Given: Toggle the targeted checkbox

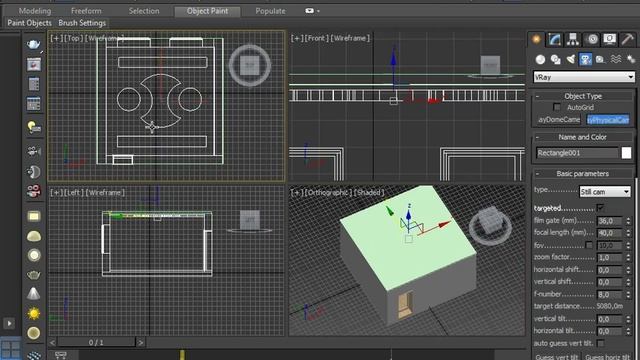Looking at the screenshot, I should (x=600, y=208).
